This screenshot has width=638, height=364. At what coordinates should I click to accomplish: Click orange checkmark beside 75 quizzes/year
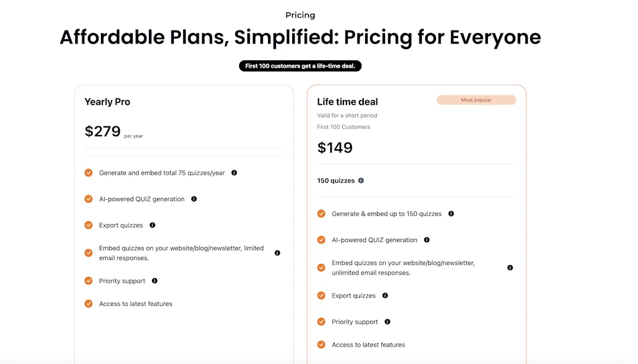88,173
